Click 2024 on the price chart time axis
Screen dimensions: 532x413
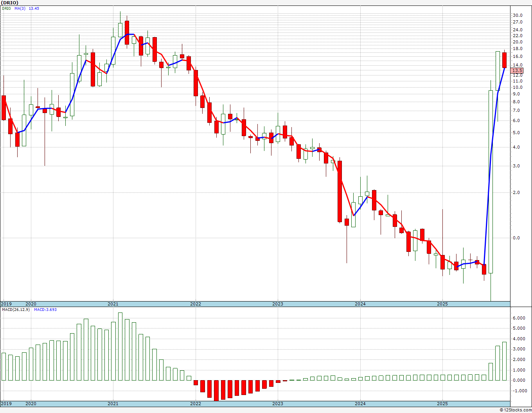coord(360,304)
